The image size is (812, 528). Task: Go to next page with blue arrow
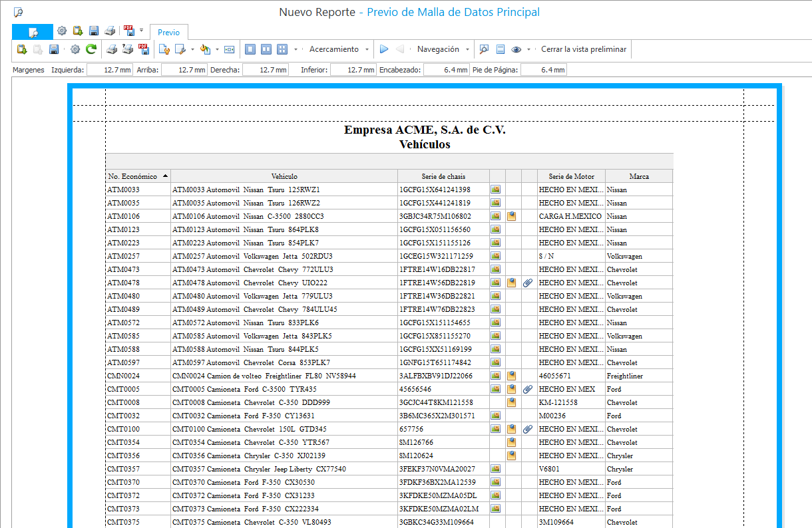coord(384,49)
